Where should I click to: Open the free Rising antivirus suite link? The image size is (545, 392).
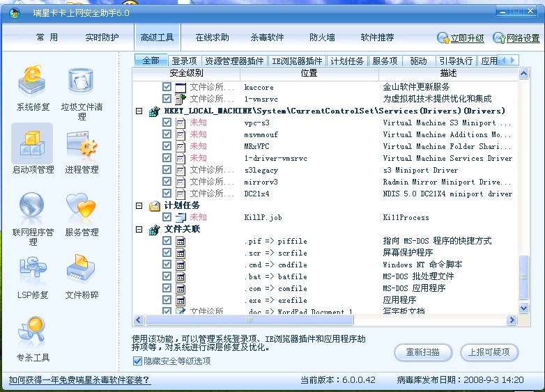click(79, 380)
